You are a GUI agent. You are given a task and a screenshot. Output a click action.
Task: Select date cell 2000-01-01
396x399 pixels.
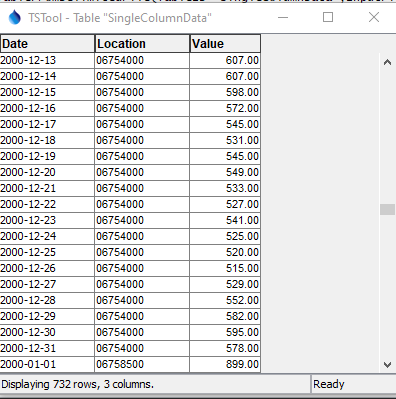click(47, 364)
